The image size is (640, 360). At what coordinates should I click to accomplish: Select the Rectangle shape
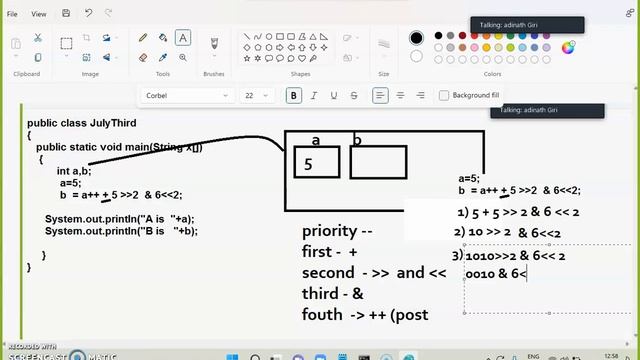280,37
